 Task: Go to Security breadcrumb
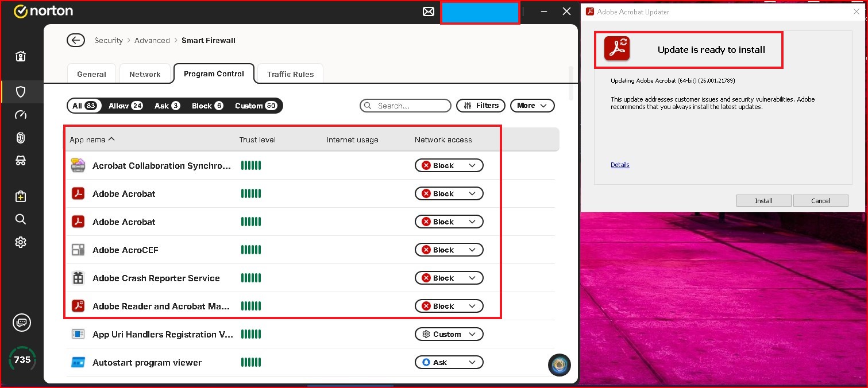(109, 41)
